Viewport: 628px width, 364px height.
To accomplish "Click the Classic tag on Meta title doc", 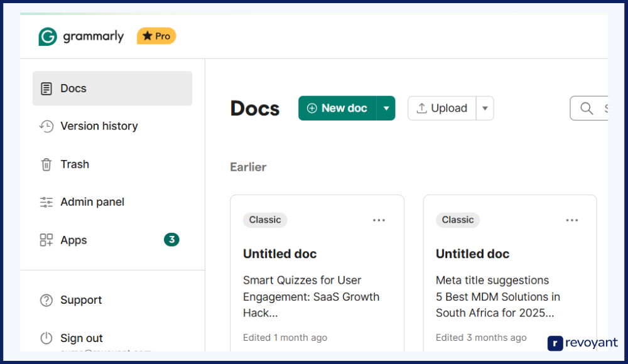I will point(458,220).
